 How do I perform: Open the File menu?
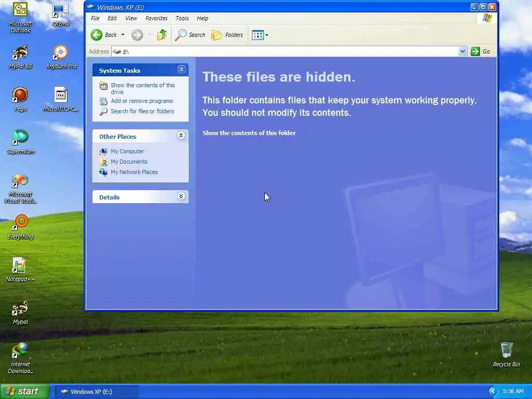pyautogui.click(x=95, y=18)
